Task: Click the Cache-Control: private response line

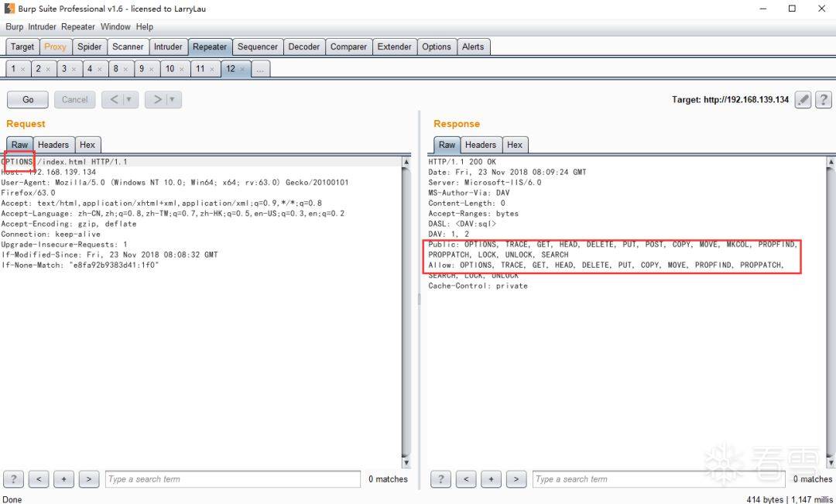Action: (478, 286)
